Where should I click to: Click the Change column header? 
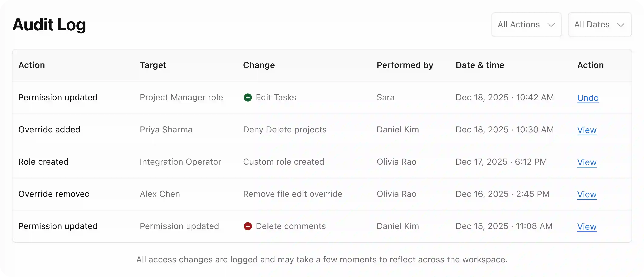click(259, 65)
